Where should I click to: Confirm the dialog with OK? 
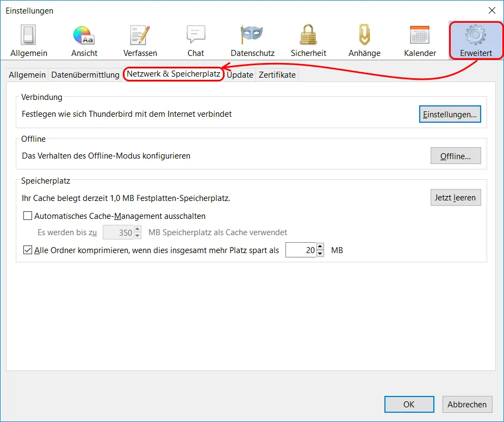point(409,404)
